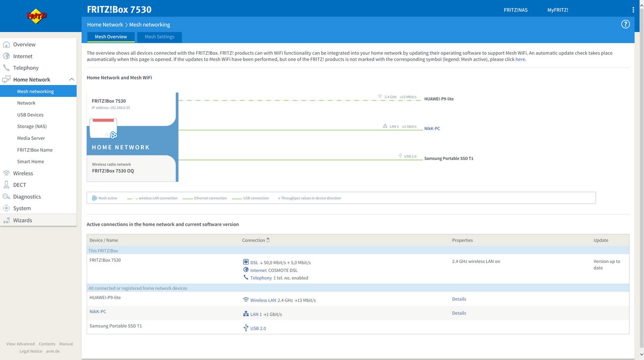
Task: Open USB Devices in the sidebar
Action: click(30, 115)
